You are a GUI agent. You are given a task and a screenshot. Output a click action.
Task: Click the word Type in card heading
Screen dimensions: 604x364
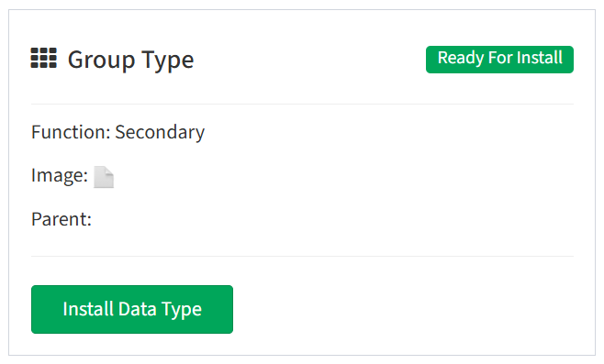pyautogui.click(x=168, y=61)
